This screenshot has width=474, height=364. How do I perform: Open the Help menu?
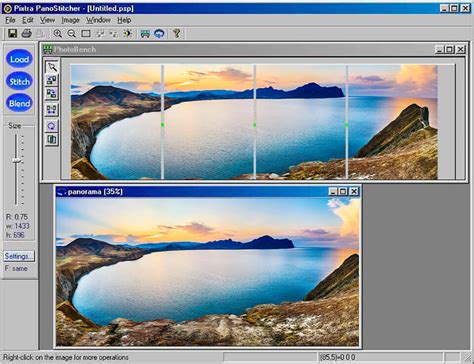124,20
